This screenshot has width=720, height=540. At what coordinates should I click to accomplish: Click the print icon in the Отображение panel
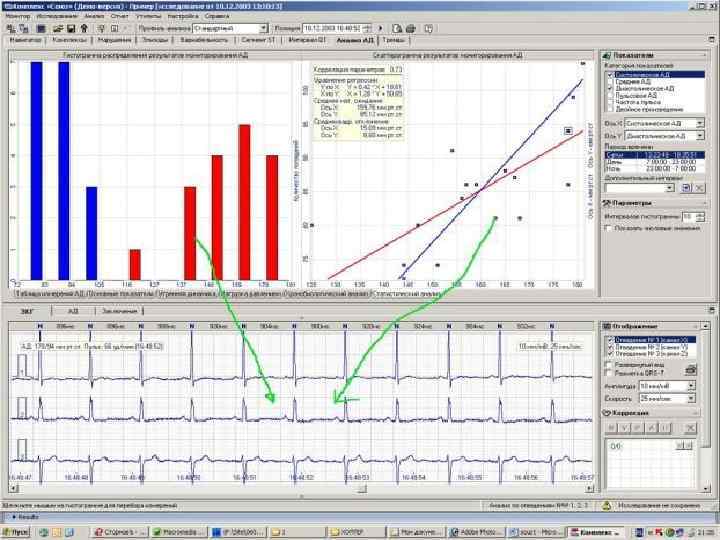coord(690,370)
